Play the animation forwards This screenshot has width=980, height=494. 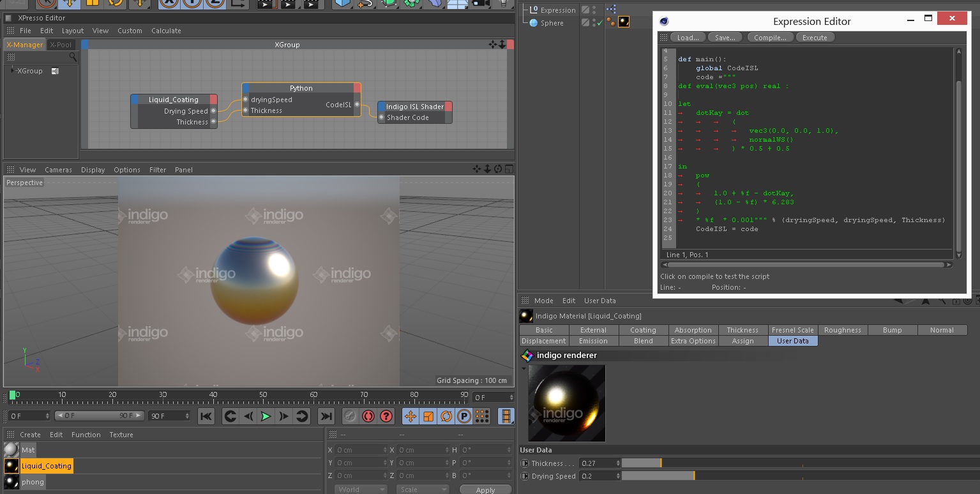(266, 417)
